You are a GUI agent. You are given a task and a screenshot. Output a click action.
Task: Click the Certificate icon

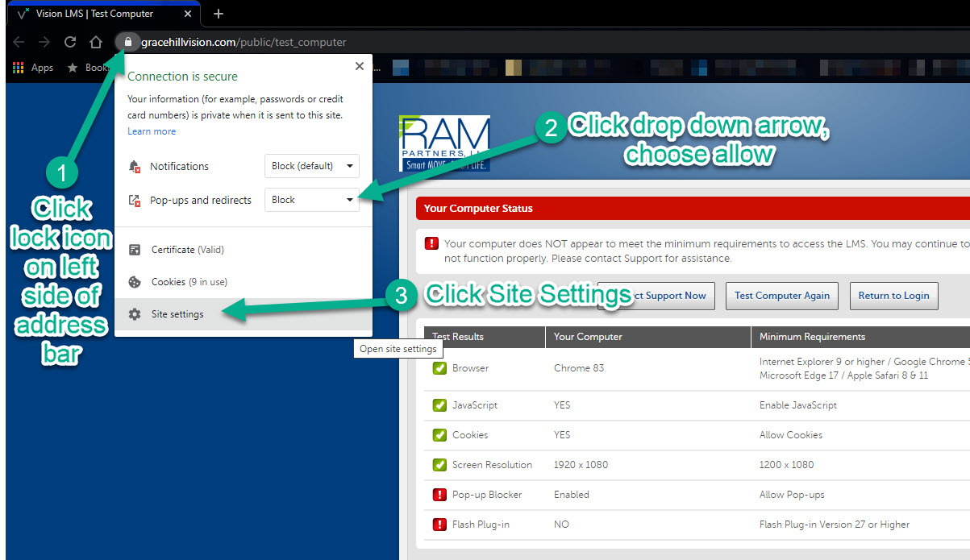[x=135, y=250]
